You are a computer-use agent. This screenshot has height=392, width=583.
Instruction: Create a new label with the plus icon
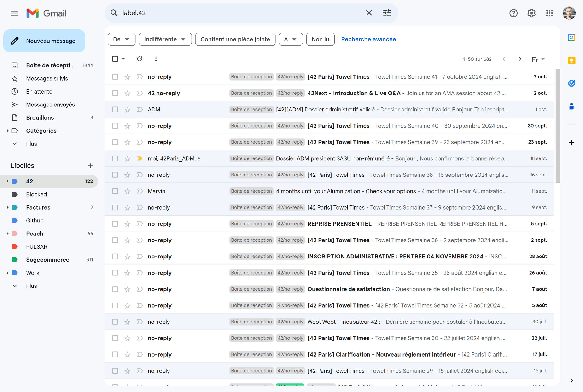click(90, 165)
